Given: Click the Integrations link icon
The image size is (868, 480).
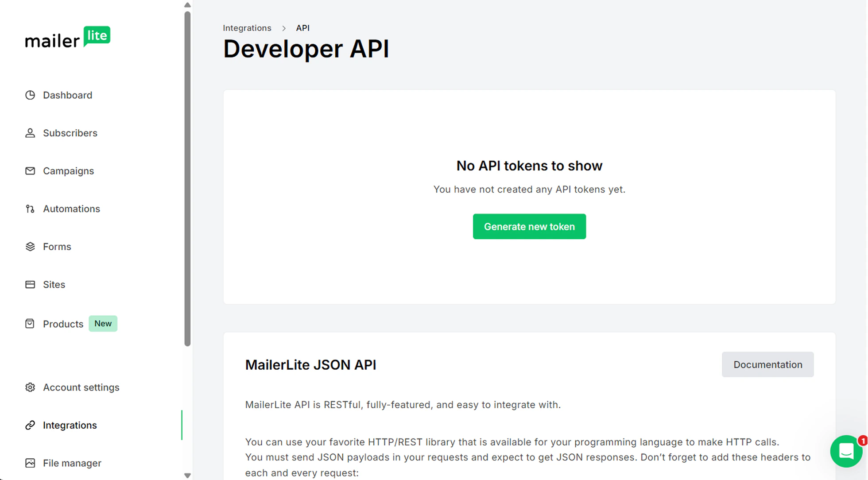Looking at the screenshot, I should point(30,425).
